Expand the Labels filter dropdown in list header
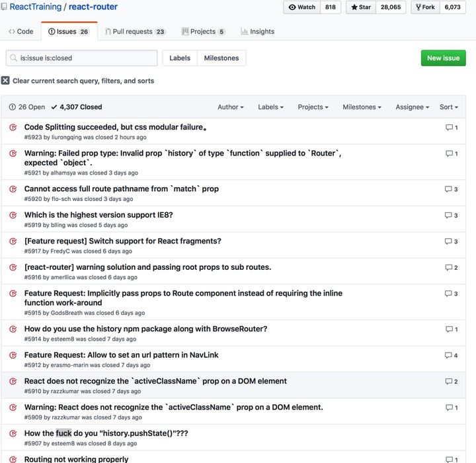This screenshot has height=463, width=476. 270,107
